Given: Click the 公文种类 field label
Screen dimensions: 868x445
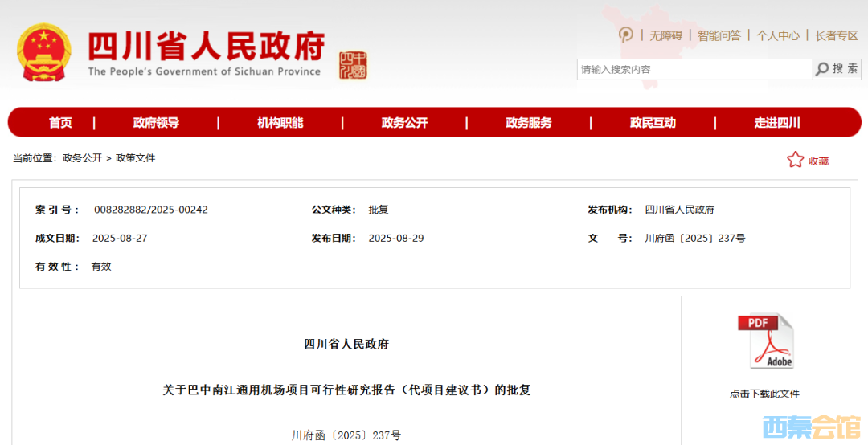Looking at the screenshot, I should [334, 210].
